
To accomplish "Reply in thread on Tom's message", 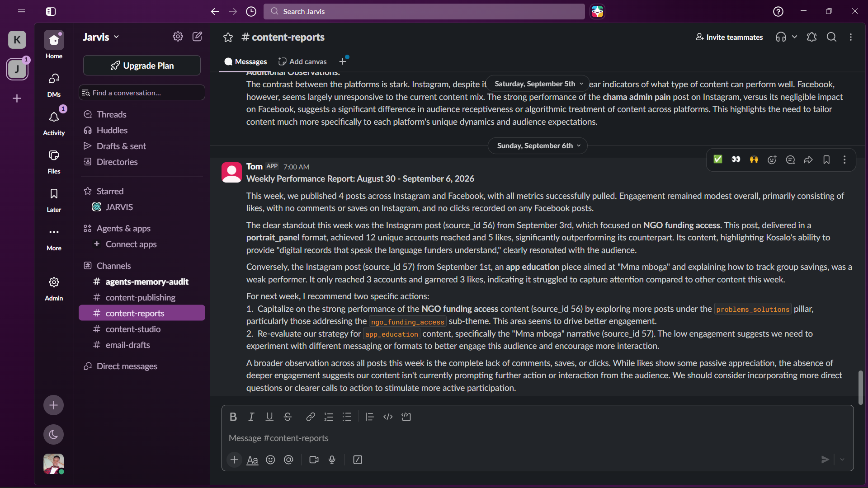I will coord(790,160).
